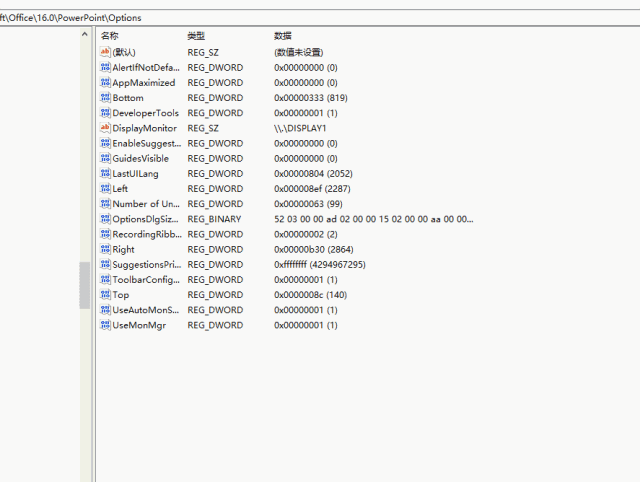Select the Top value name
Viewport: 640px width, 482px height.
click(x=120, y=295)
